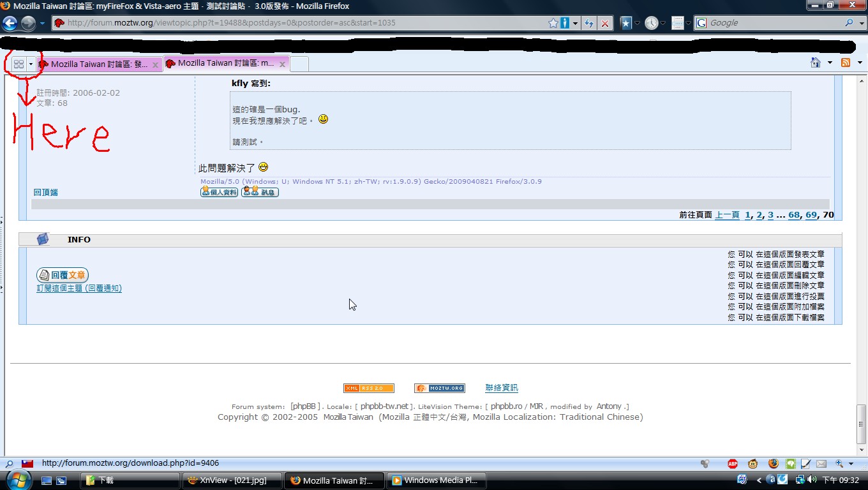The image size is (868, 490).
Task: Open the recent pages dropdown next to Forward
Action: click(x=42, y=24)
